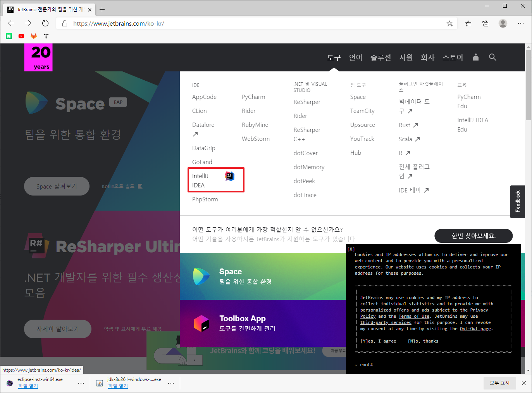Open the GitLab bookmark icon
The width and height of the screenshot is (532, 393).
tap(34, 36)
